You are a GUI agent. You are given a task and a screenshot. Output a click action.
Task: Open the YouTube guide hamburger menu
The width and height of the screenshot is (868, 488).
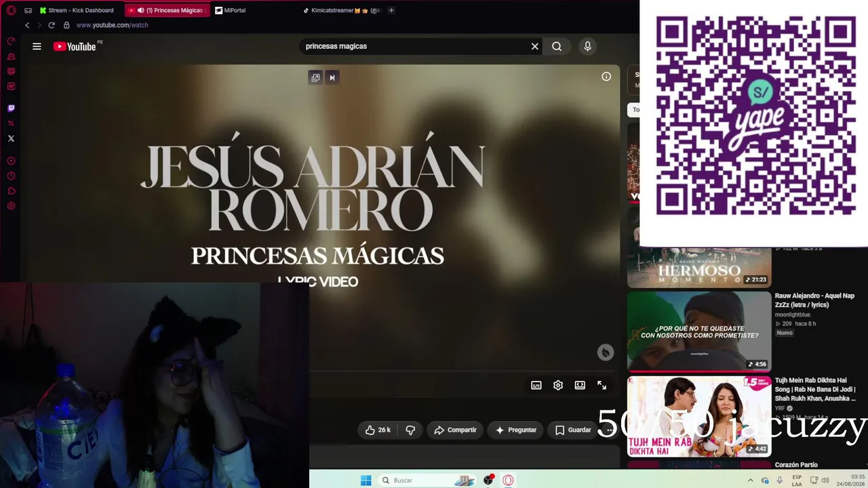[x=37, y=46]
